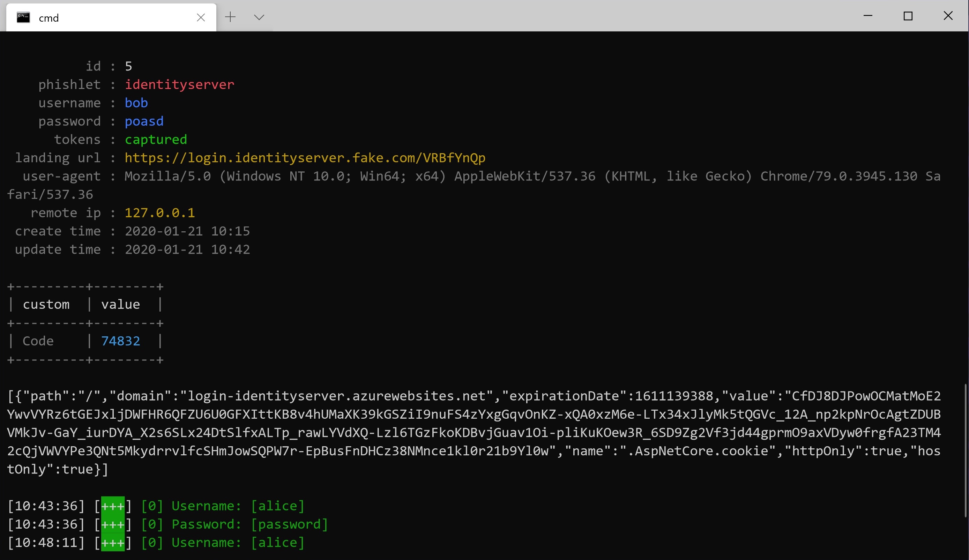
Task: Open the new tab profile dropdown
Action: (x=259, y=17)
